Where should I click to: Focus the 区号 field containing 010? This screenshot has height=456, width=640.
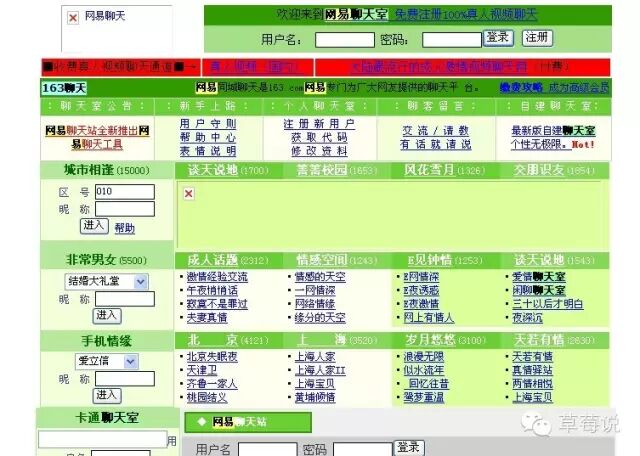pyautogui.click(x=125, y=192)
